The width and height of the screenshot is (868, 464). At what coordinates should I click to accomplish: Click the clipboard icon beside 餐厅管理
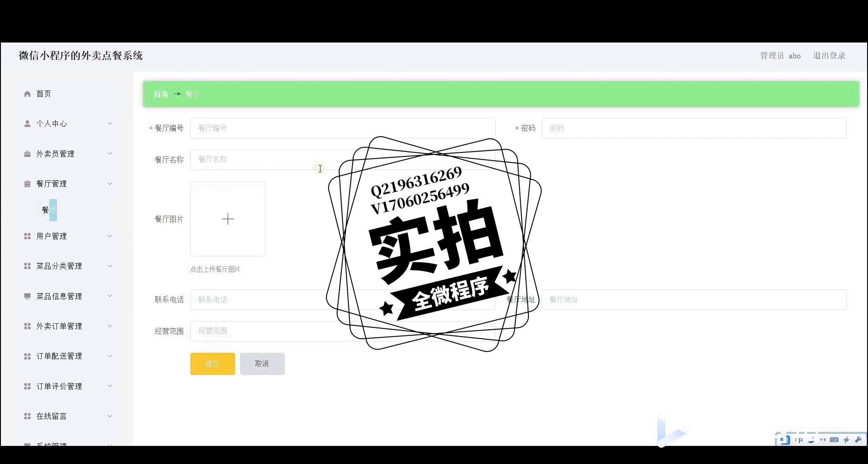tap(27, 184)
